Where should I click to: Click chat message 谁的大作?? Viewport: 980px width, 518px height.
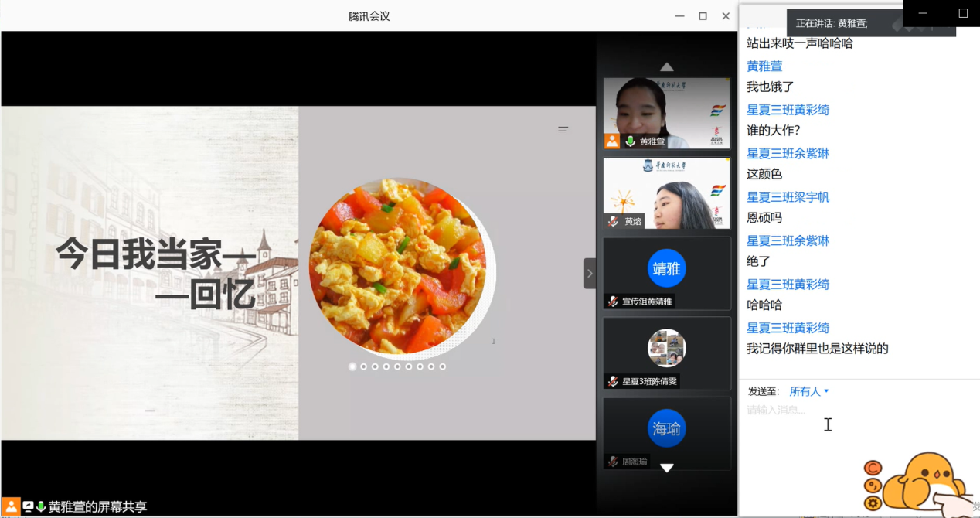click(774, 131)
